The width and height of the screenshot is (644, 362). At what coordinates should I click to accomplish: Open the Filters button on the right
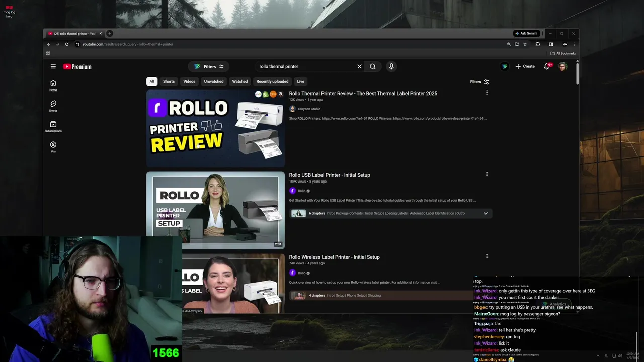pyautogui.click(x=479, y=82)
